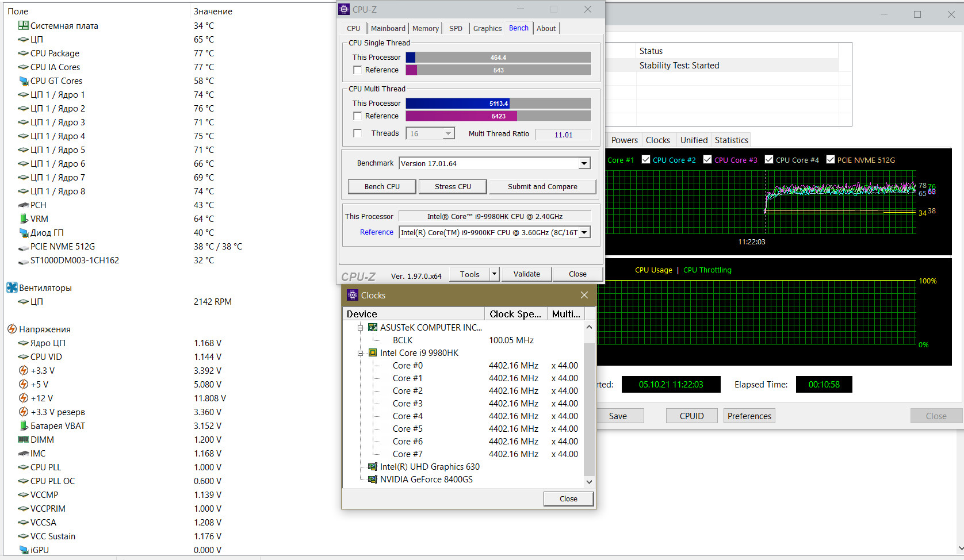Switch to the Powers tab
This screenshot has height=560, width=964.
(x=625, y=140)
